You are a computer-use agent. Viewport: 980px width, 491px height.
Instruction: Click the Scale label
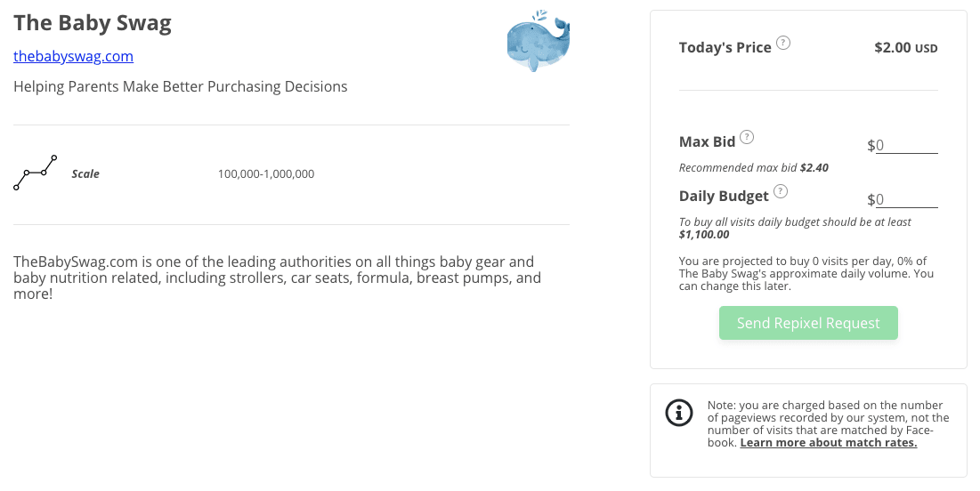(x=85, y=174)
